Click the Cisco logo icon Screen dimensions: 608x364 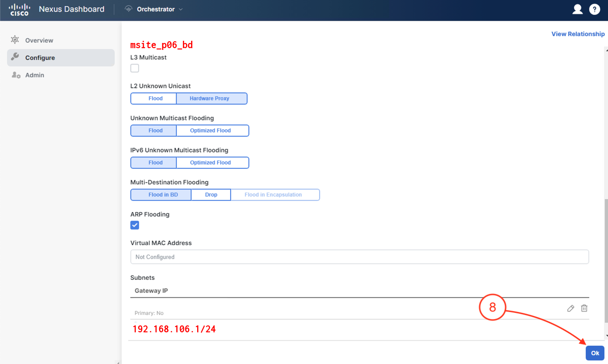point(20,10)
